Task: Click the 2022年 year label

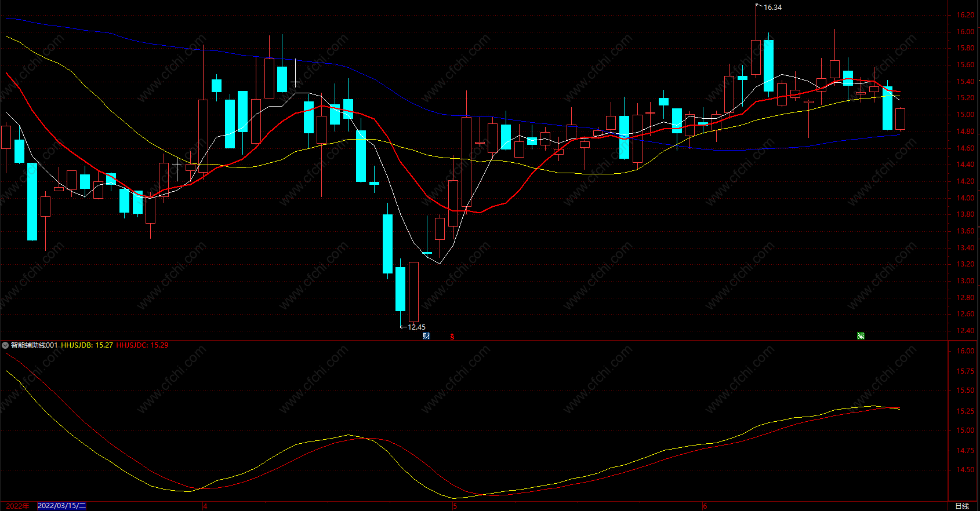Action: (x=17, y=506)
